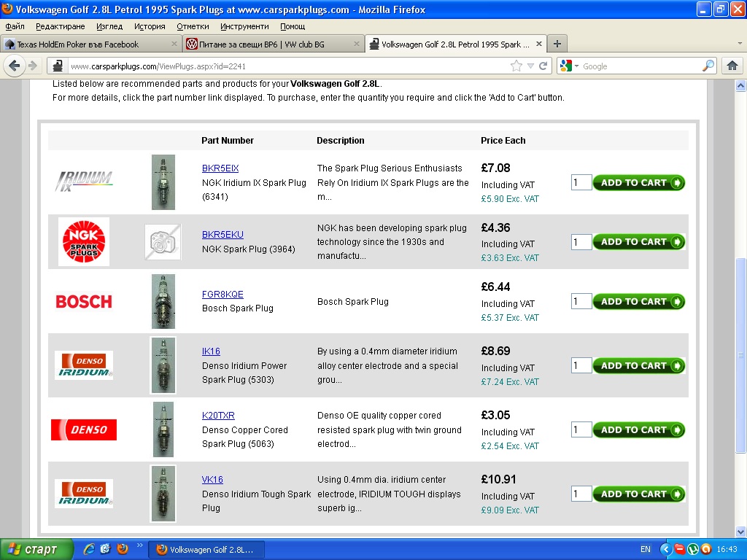Switch to the VW club BG tab
The width and height of the screenshot is (747, 560).
[271, 44]
